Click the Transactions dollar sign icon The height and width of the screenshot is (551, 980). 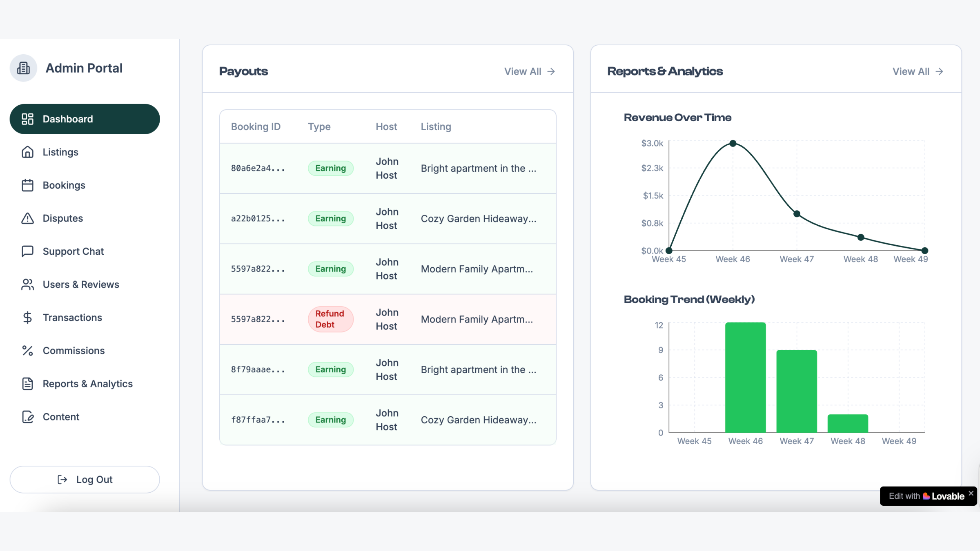pos(27,318)
